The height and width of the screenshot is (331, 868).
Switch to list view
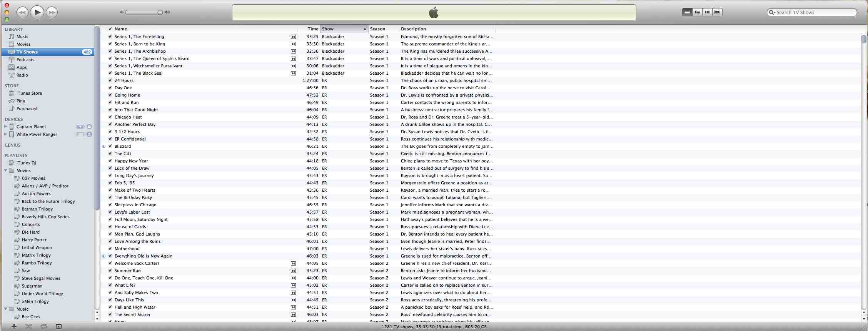tap(687, 12)
